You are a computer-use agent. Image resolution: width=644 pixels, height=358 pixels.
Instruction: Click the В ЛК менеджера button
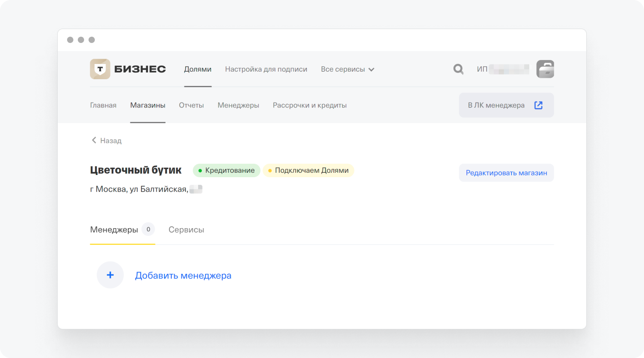pos(506,105)
